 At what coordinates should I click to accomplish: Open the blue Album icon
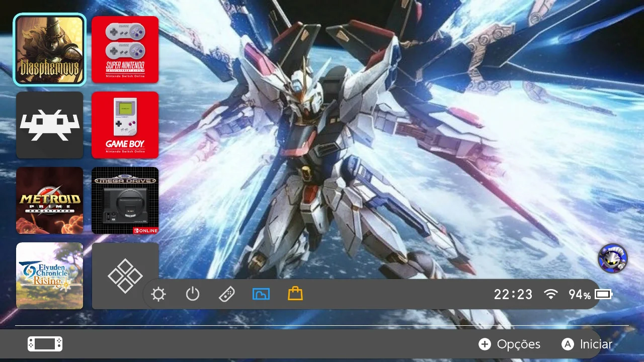point(261,294)
